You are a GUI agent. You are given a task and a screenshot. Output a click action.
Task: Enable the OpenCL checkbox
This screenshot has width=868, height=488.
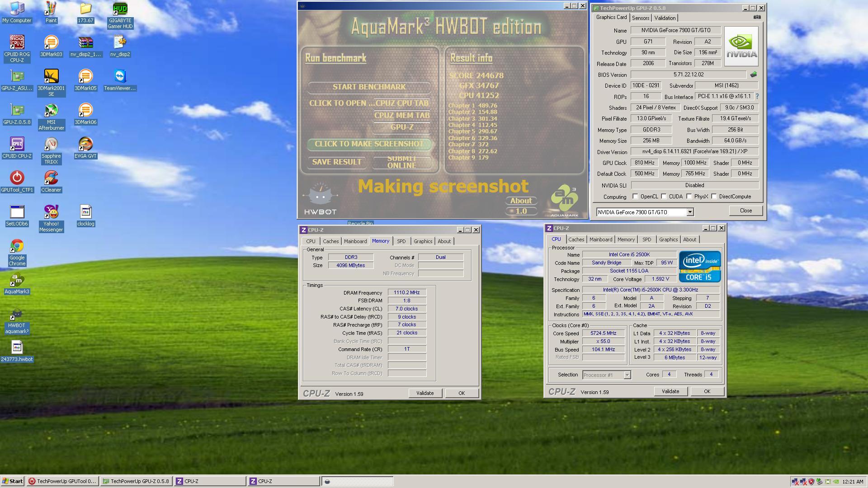(636, 197)
